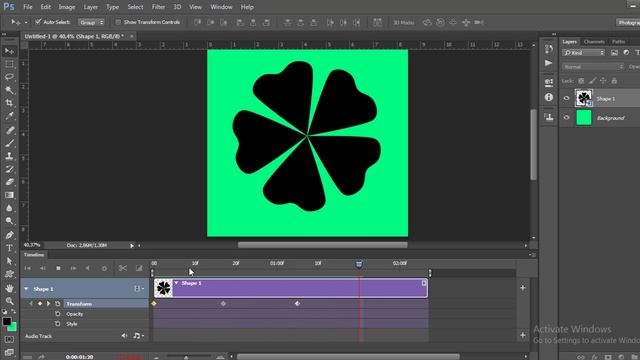Select the Timeline panel tab
This screenshot has height=360, width=640.
pos(34,255)
